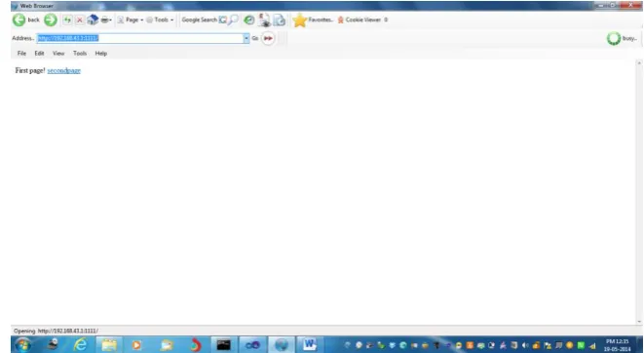Stop loading with the red X icon
The width and height of the screenshot is (644, 353).
[80, 20]
